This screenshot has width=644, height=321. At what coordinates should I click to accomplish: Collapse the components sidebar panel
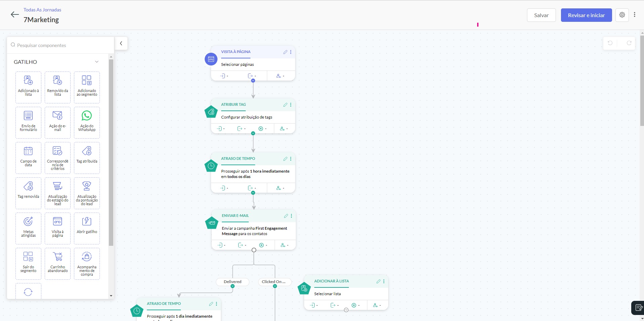tap(121, 43)
